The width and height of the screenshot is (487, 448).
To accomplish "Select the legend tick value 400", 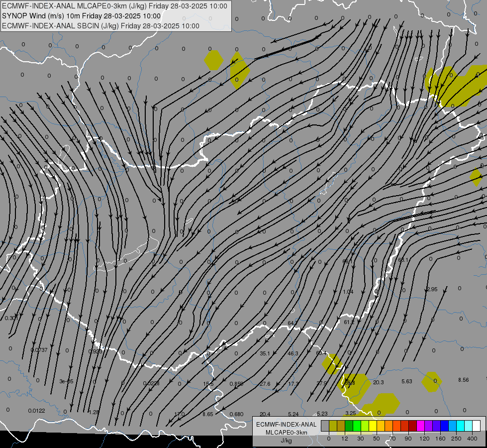I will (472, 439).
